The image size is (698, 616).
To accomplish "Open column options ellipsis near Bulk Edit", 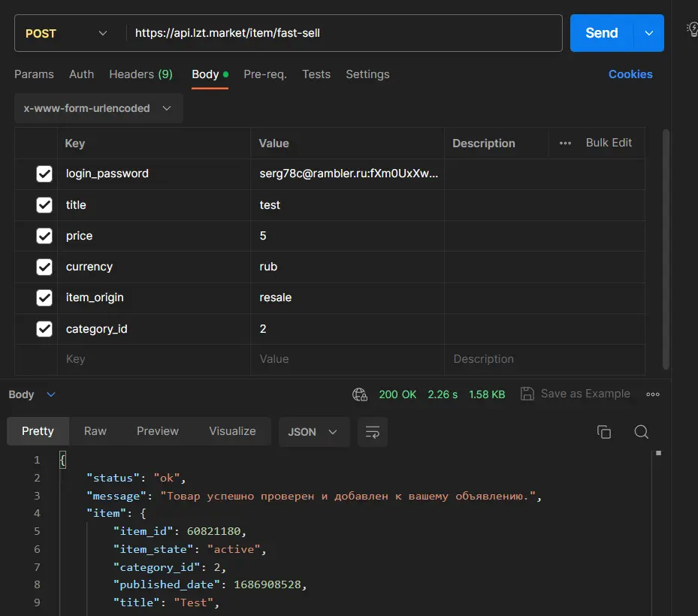I will pos(565,143).
